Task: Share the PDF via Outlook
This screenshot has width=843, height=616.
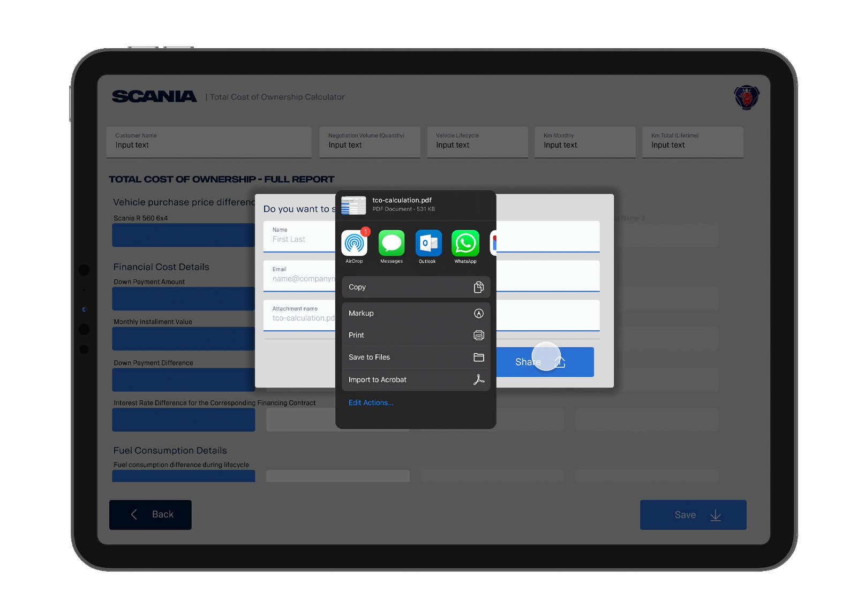Action: (428, 243)
